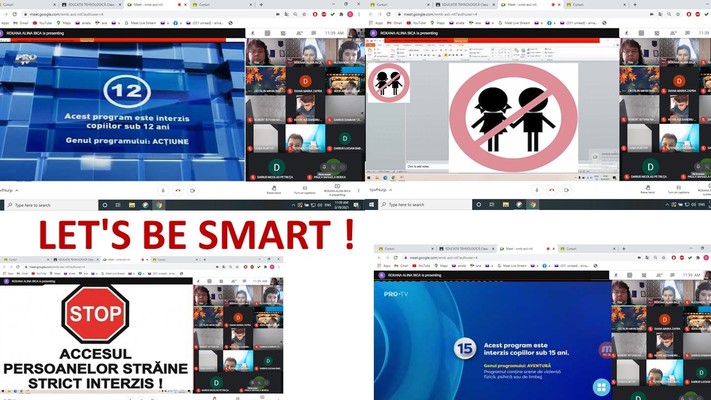This screenshot has width=711, height=400.
Task: Select PowerPoint slide thumbnail with no-children sign
Action: (389, 83)
